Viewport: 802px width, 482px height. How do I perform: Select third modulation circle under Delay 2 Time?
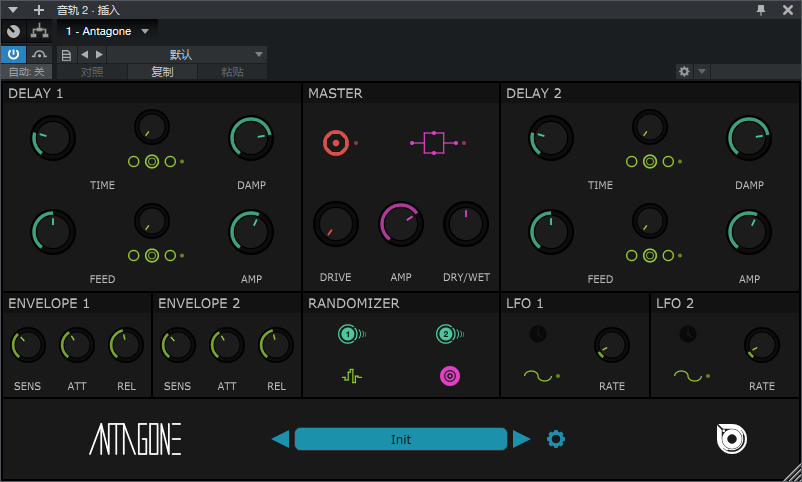pos(669,162)
